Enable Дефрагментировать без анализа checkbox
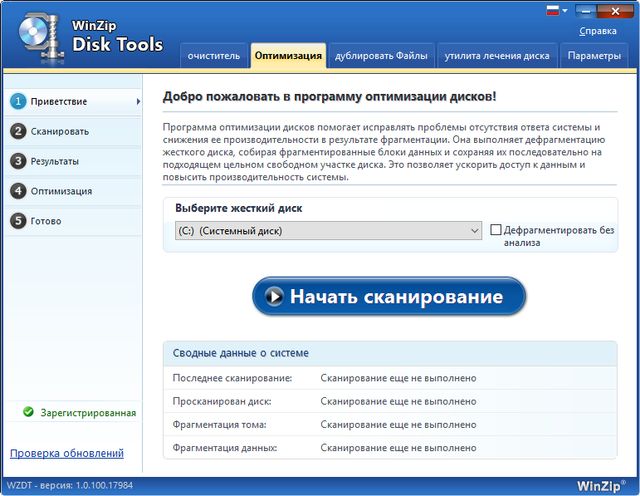The width and height of the screenshot is (640, 496). pyautogui.click(x=496, y=229)
